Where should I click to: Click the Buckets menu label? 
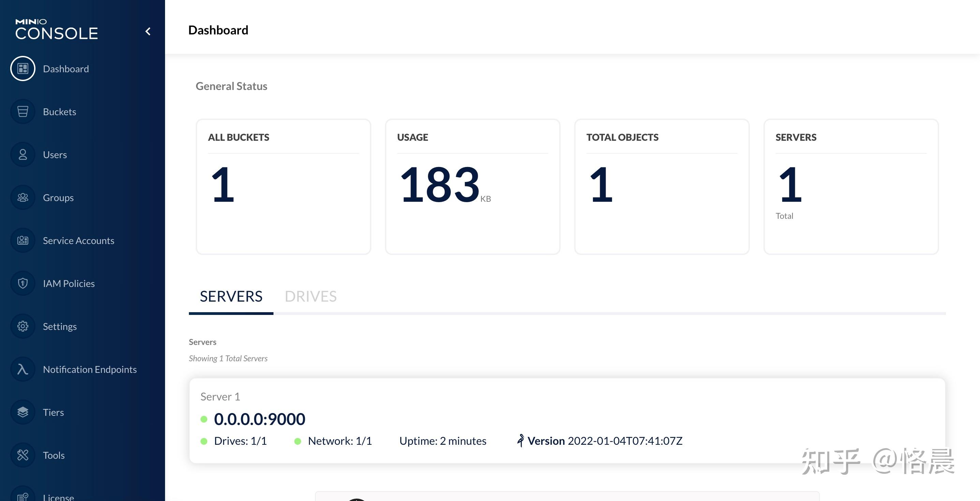click(x=59, y=112)
